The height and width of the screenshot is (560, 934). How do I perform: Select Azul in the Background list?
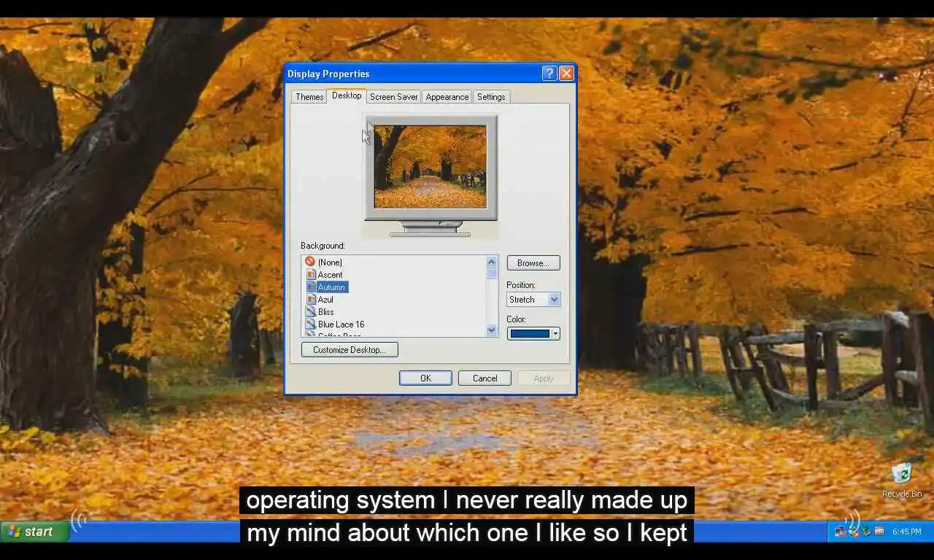[325, 300]
